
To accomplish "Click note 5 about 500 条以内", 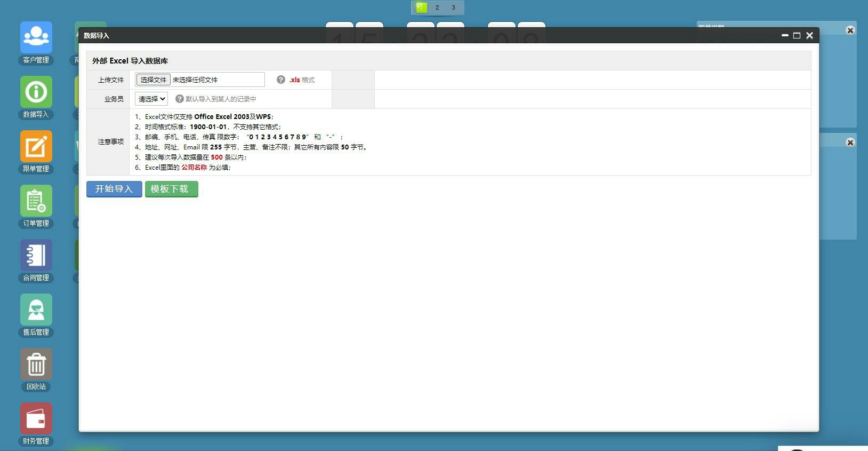I will (x=191, y=157).
